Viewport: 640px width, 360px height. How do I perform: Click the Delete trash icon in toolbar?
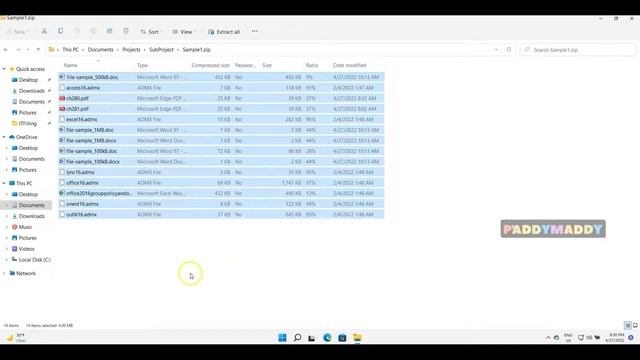pos(126,31)
